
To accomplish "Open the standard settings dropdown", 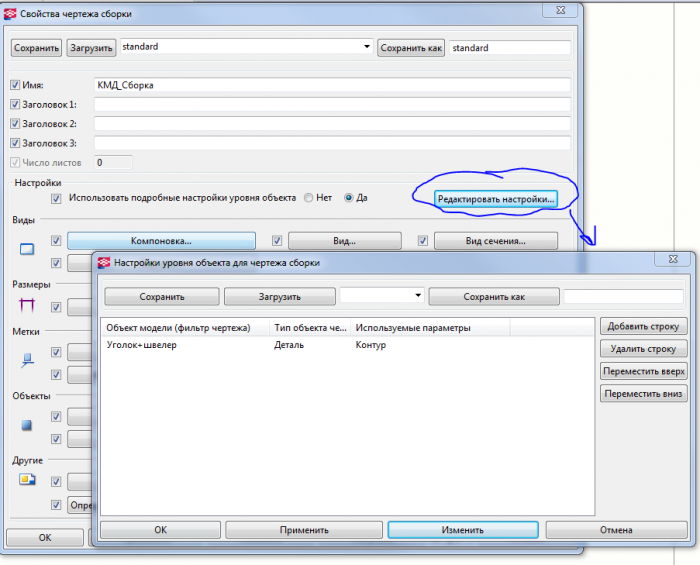I will click(x=367, y=46).
